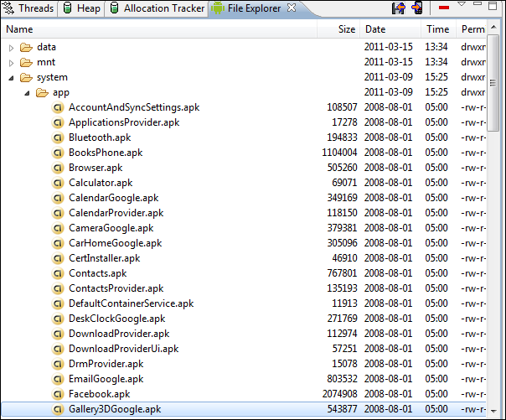Push a file onto the device icon
This screenshot has height=420, width=506.
417,8
